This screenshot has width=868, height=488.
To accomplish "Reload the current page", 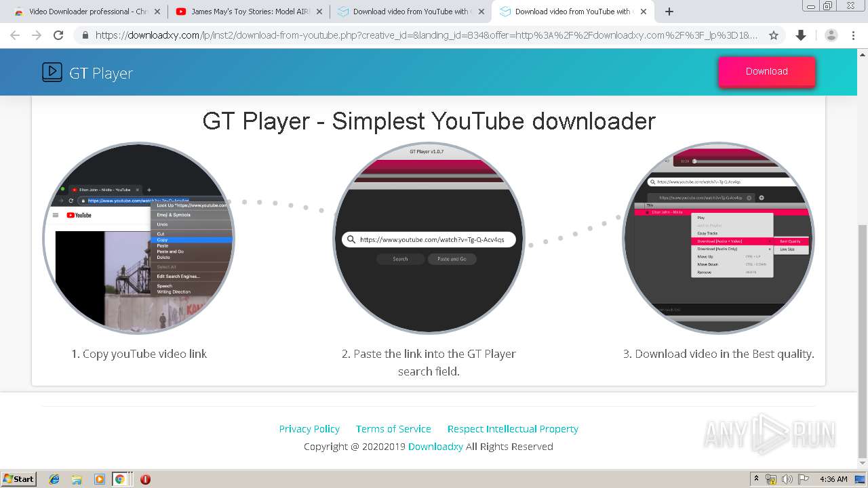I will click(x=58, y=35).
